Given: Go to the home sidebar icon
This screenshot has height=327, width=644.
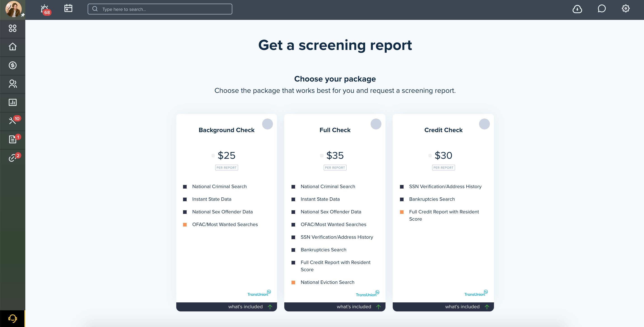Looking at the screenshot, I should click(x=12, y=47).
